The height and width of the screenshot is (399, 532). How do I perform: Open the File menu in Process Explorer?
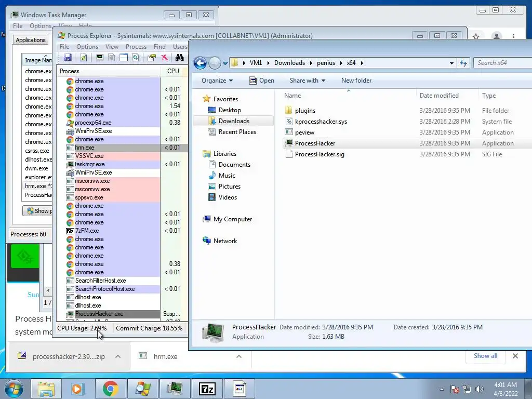pyautogui.click(x=64, y=47)
